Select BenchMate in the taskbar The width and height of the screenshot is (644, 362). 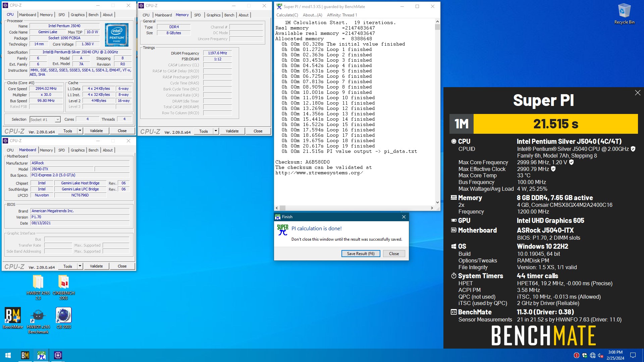pos(25,355)
